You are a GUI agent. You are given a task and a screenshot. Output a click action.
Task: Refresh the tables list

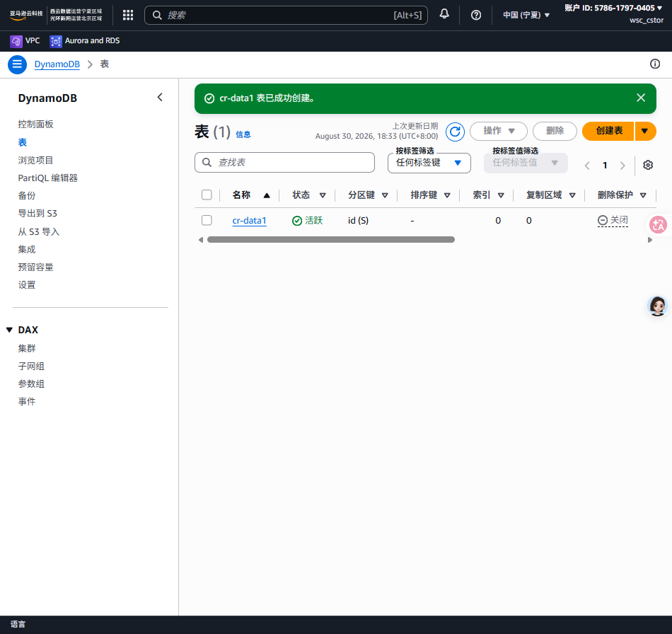(x=455, y=131)
